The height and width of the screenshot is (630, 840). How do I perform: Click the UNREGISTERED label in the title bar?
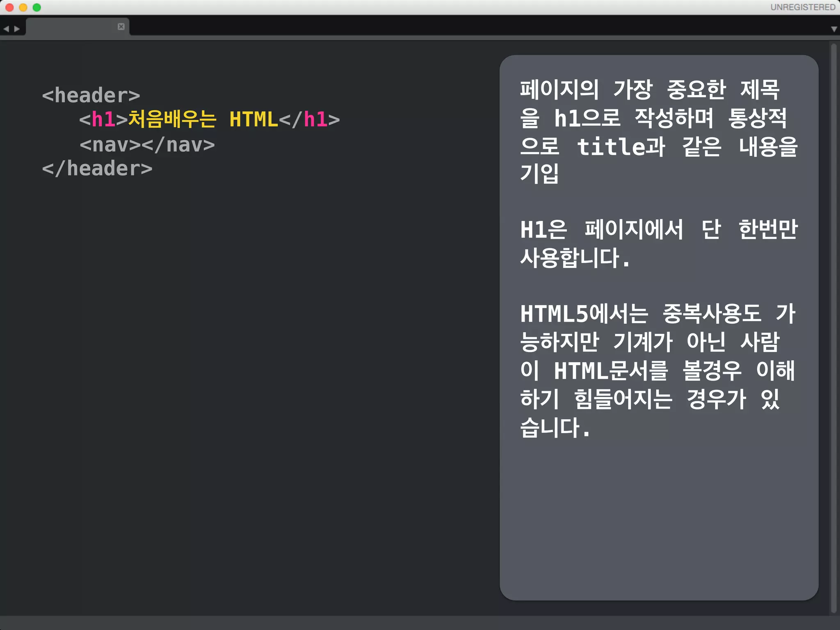(803, 7)
